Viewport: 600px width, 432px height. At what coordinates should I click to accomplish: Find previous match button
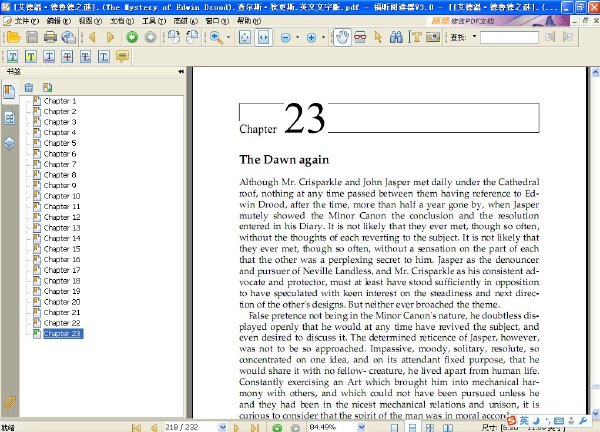coord(550,37)
